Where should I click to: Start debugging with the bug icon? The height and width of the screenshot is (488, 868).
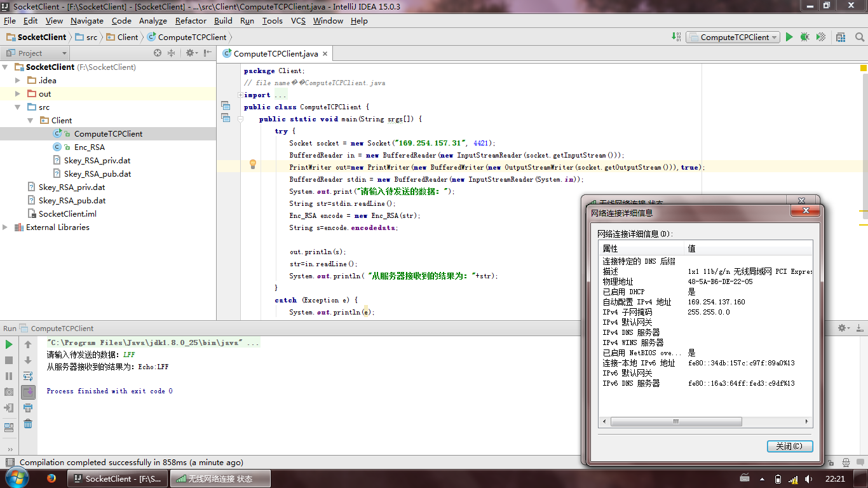804,37
